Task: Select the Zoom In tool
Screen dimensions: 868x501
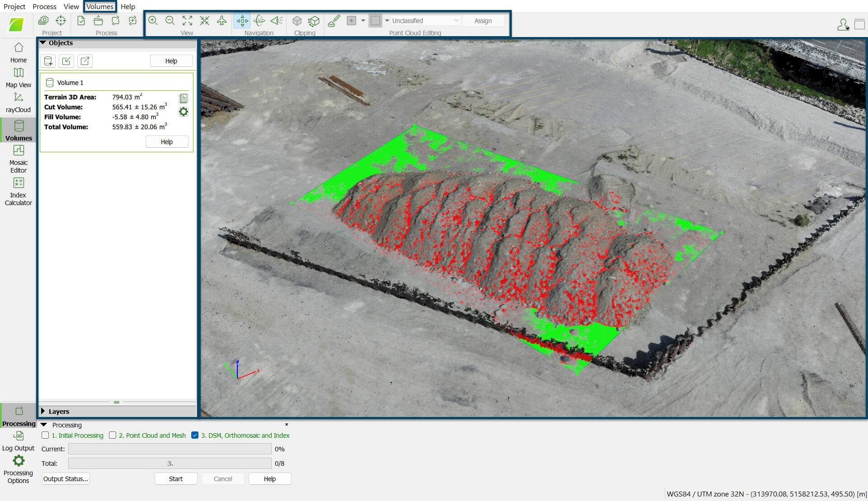Action: coord(153,20)
